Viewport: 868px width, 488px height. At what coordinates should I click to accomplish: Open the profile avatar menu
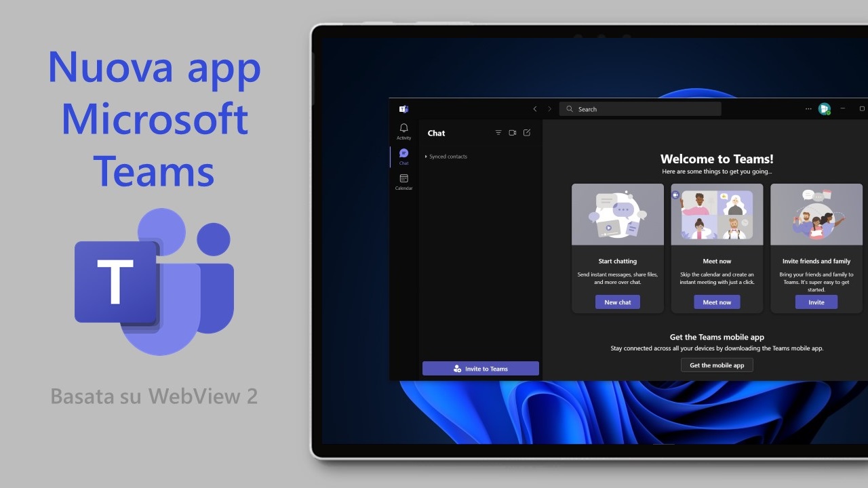pyautogui.click(x=825, y=109)
